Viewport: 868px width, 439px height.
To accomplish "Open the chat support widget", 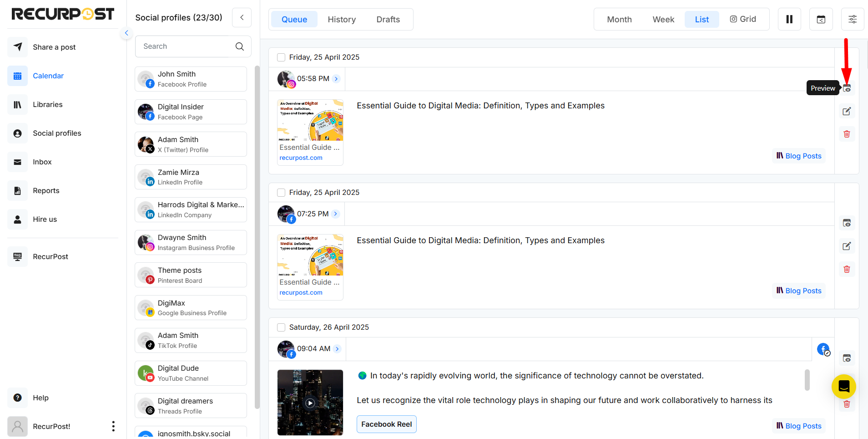I will coord(844,386).
